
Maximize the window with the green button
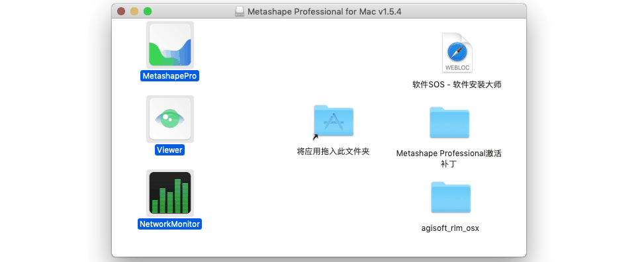pos(148,11)
